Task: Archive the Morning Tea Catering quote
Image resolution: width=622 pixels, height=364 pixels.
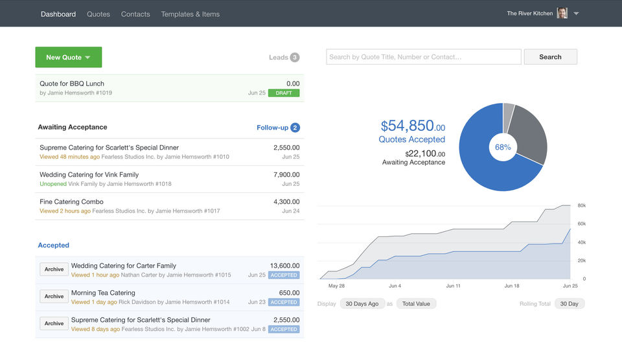Action: 54,297
